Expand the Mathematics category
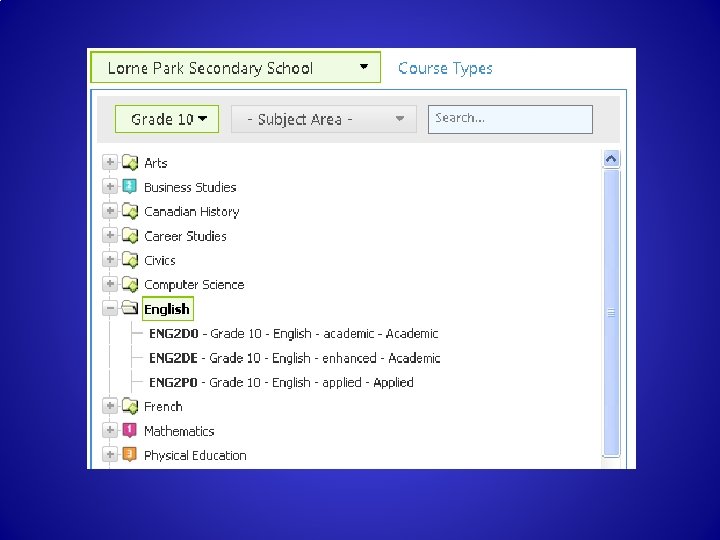Viewport: 720px width, 540px height. [110, 431]
